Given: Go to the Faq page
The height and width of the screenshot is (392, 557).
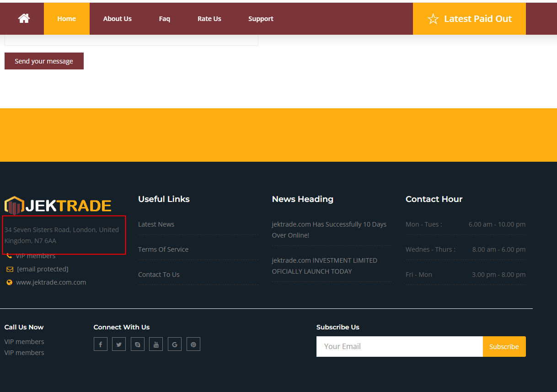Looking at the screenshot, I should [x=164, y=19].
